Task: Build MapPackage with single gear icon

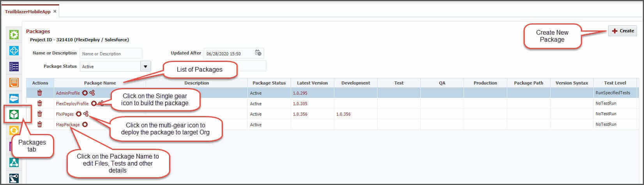Action: pyautogui.click(x=85, y=124)
